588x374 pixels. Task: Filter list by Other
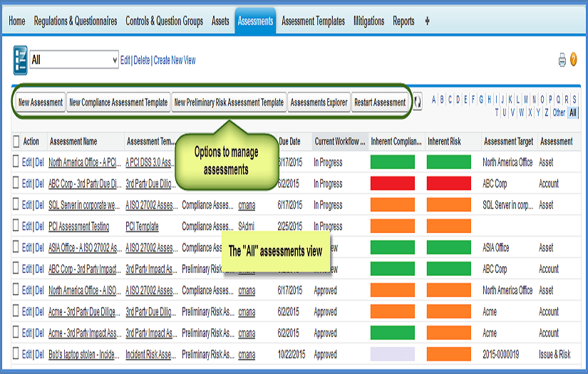click(559, 113)
